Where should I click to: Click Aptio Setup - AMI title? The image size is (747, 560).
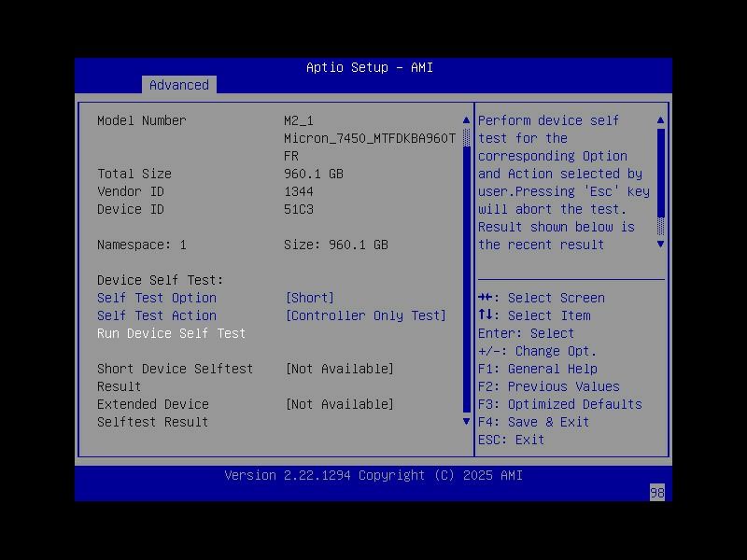point(370,67)
